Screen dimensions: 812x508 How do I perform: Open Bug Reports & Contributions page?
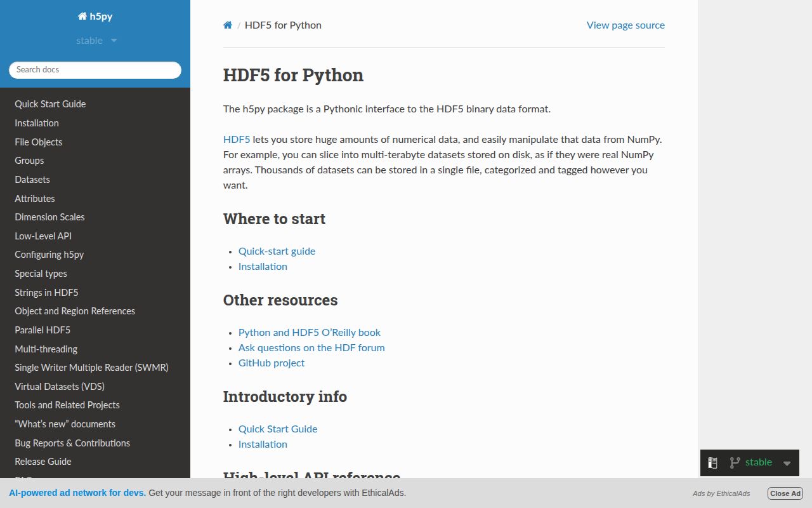pyautogui.click(x=72, y=443)
